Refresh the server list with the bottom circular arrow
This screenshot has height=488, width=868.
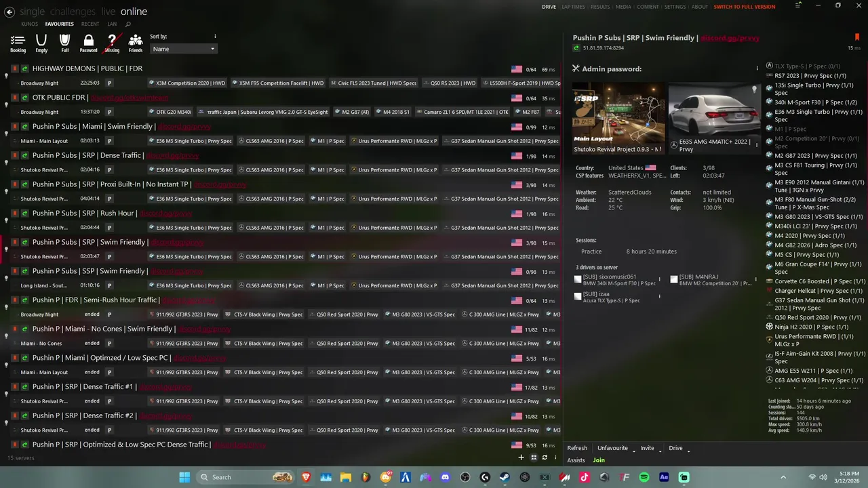coord(545,457)
